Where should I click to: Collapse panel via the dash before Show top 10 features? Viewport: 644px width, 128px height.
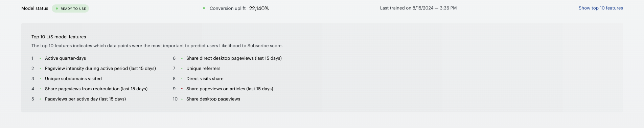pos(572,8)
